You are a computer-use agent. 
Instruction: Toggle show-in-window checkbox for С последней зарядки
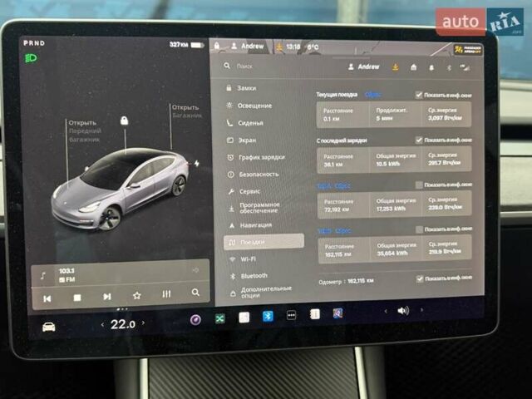click(419, 140)
